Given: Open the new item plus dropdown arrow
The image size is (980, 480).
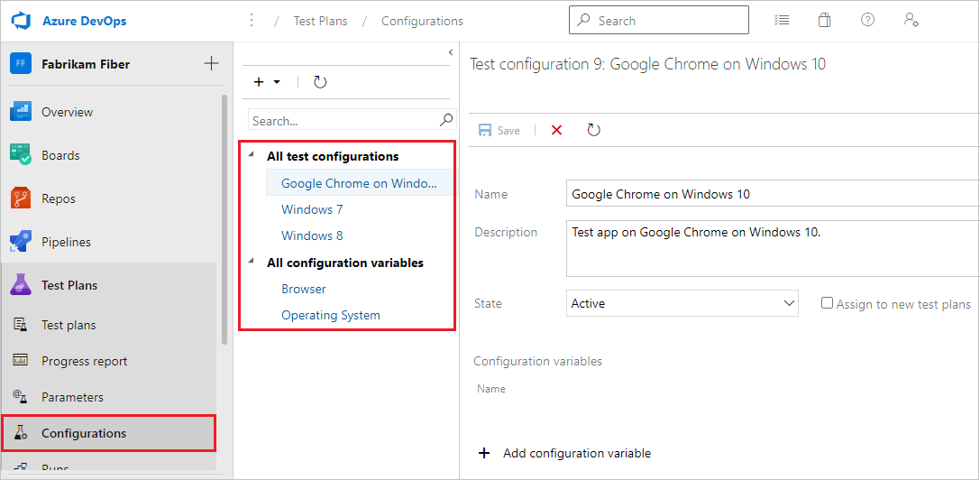Looking at the screenshot, I should (x=277, y=82).
